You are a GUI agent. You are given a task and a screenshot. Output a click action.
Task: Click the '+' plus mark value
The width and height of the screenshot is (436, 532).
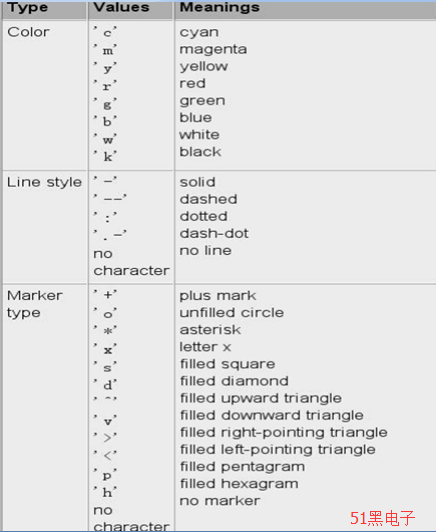pyautogui.click(x=105, y=294)
